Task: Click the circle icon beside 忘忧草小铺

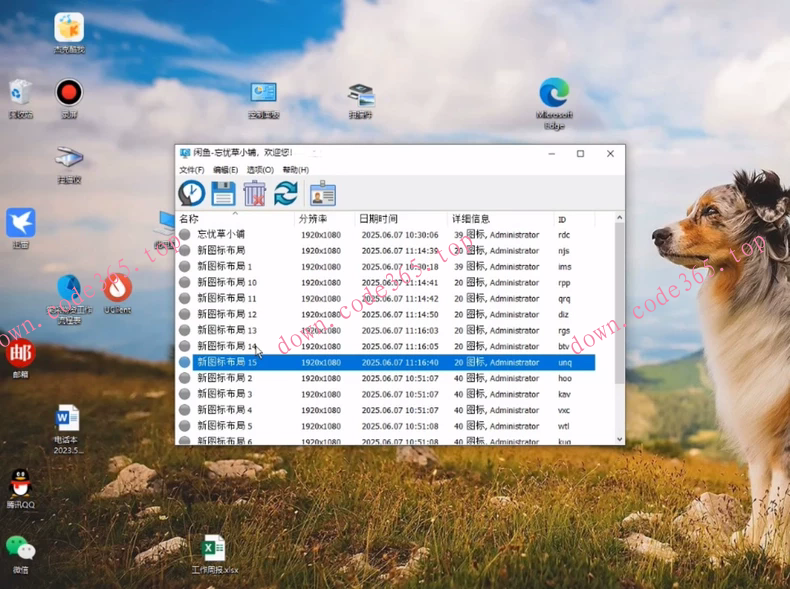Action: (x=185, y=234)
